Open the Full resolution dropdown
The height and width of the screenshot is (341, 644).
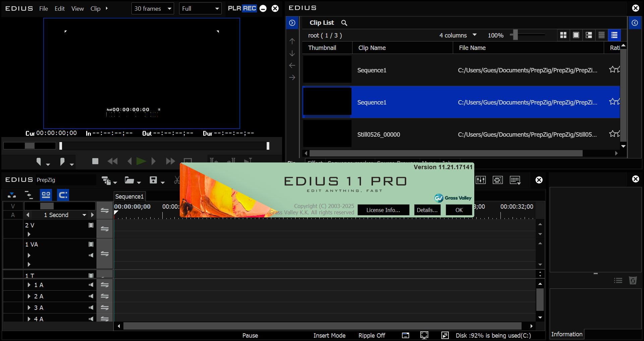(201, 8)
